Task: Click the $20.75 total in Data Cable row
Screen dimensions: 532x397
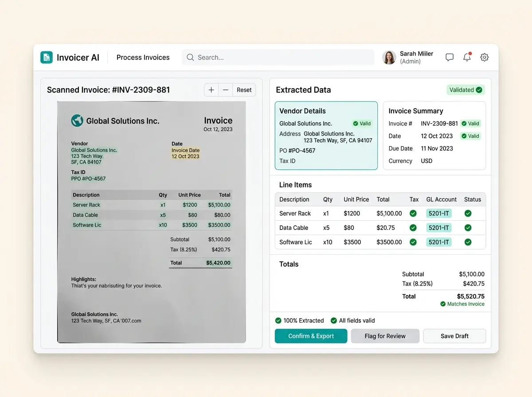Action: [x=386, y=228]
